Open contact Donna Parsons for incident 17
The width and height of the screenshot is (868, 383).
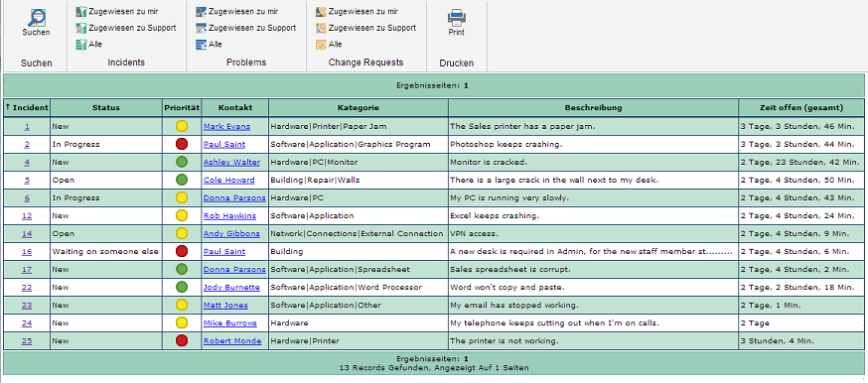[234, 270]
